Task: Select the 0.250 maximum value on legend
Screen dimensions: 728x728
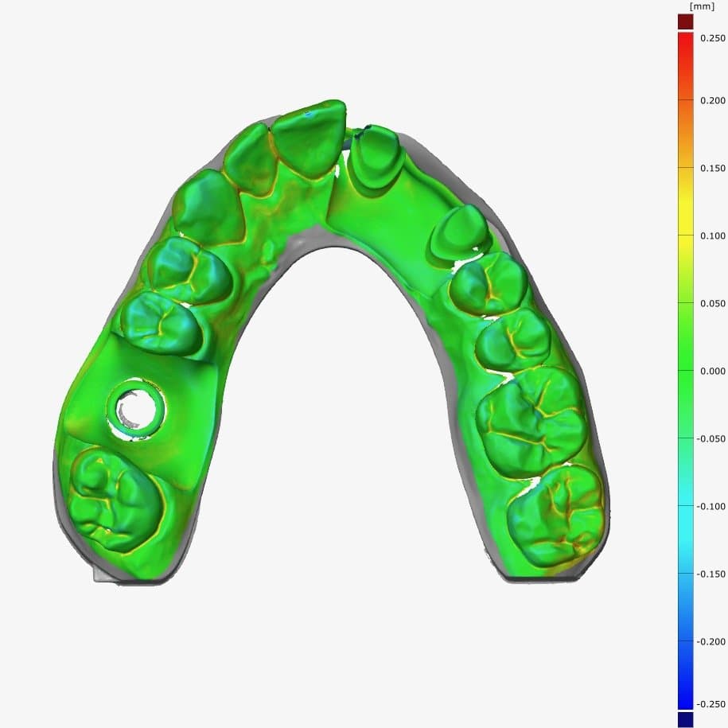Action: 712,38
